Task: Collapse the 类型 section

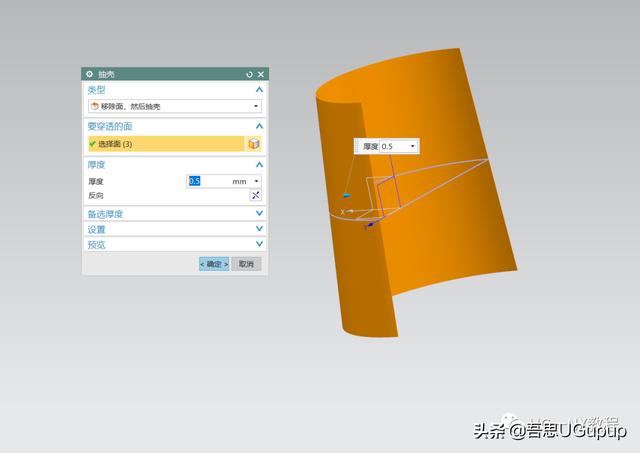Action: coord(259,89)
